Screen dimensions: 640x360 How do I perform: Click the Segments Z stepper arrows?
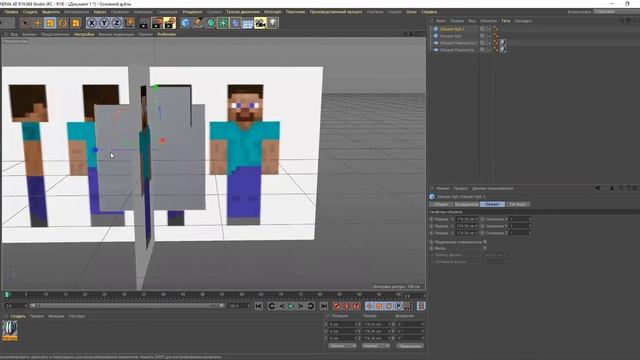[x=530, y=233]
